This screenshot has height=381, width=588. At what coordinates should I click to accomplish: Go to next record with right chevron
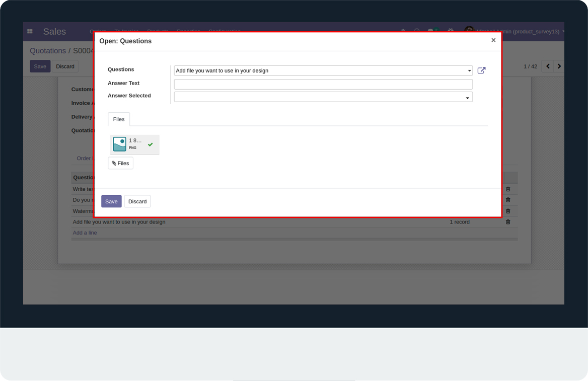pos(559,66)
